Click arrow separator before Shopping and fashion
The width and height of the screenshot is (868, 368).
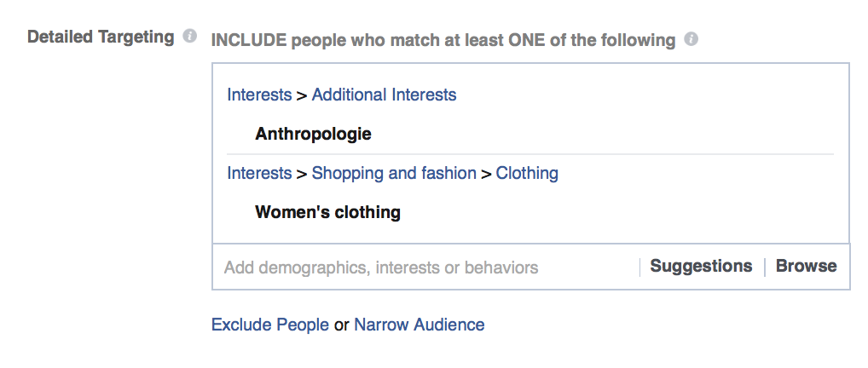302,174
